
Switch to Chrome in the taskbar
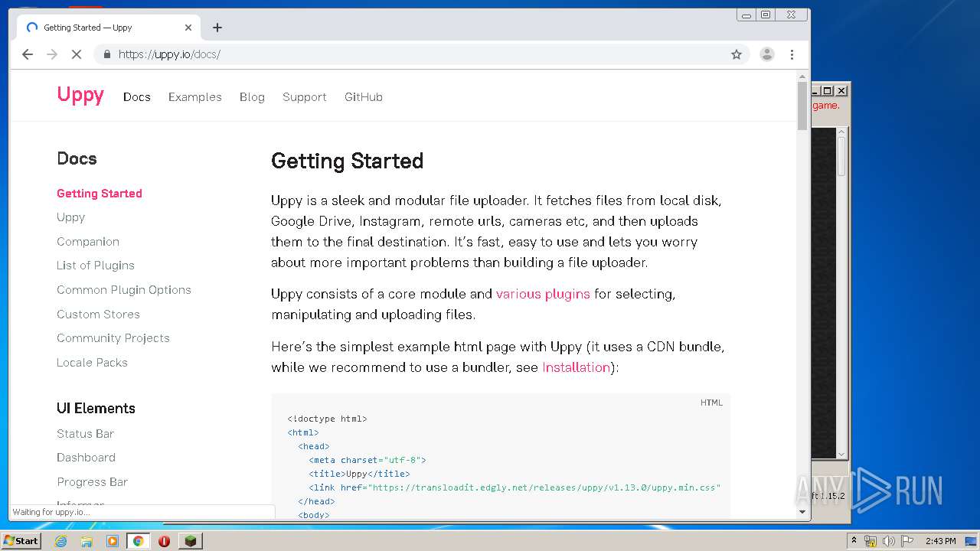click(x=139, y=541)
